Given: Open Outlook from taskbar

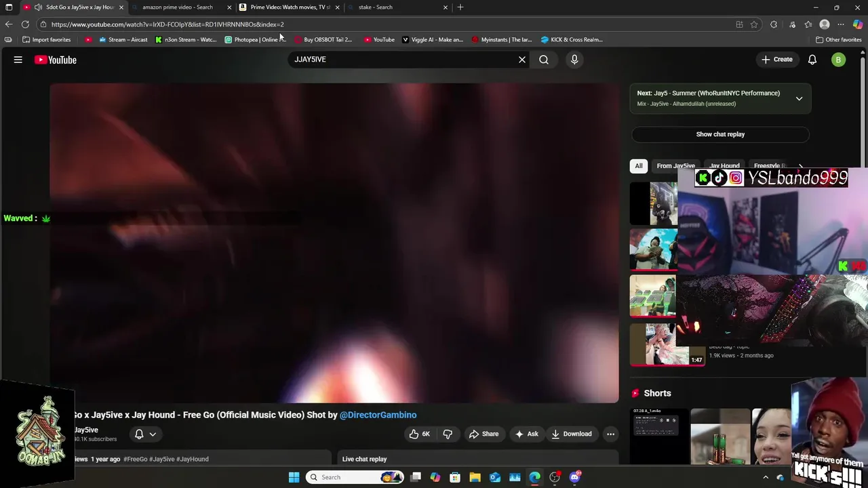Looking at the screenshot, I should [x=495, y=477].
